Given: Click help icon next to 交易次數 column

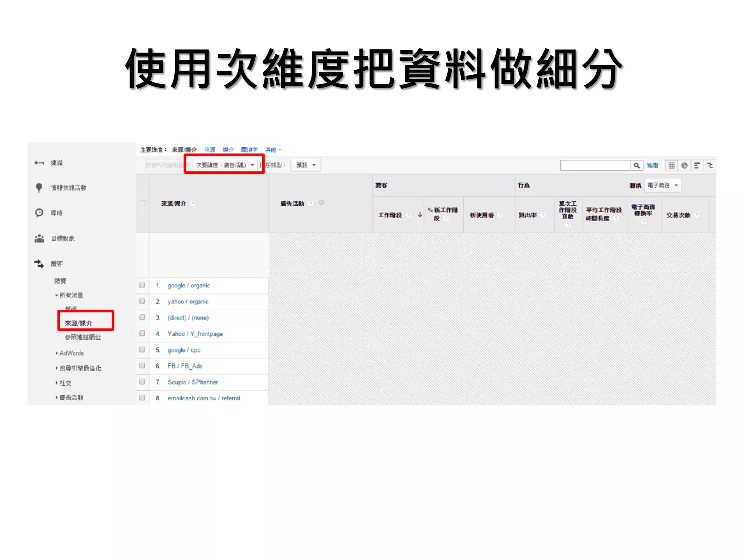Looking at the screenshot, I should click(697, 215).
